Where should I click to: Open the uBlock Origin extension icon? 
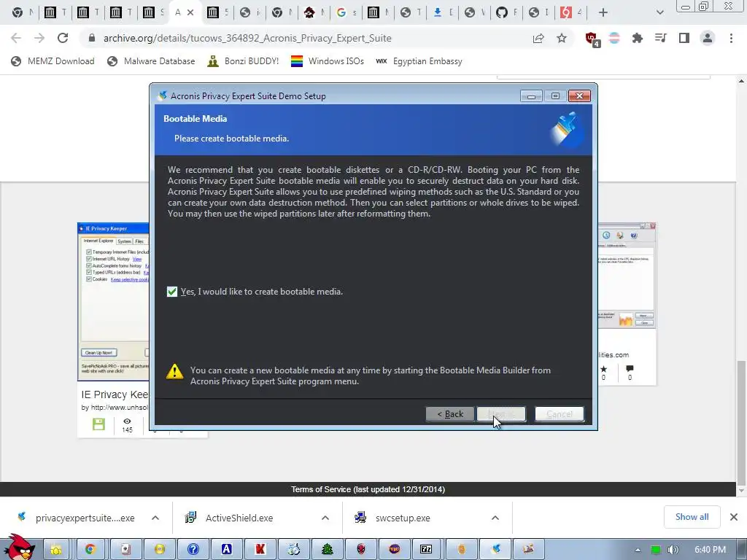pyautogui.click(x=592, y=39)
